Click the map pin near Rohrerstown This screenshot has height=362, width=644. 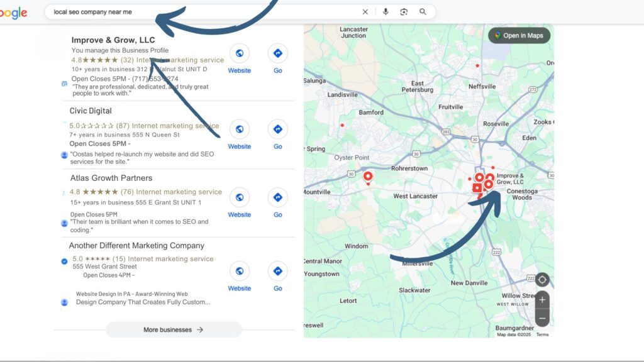click(368, 177)
